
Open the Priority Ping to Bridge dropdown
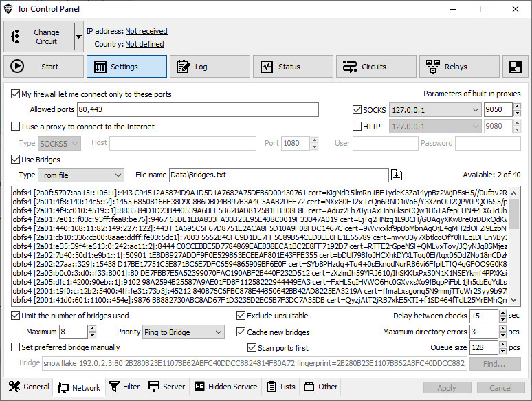[x=184, y=332]
